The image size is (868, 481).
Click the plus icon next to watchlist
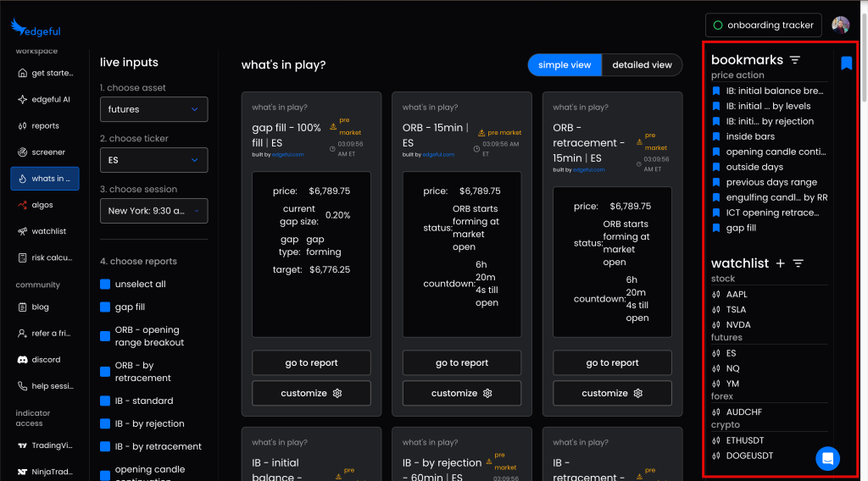click(x=780, y=263)
